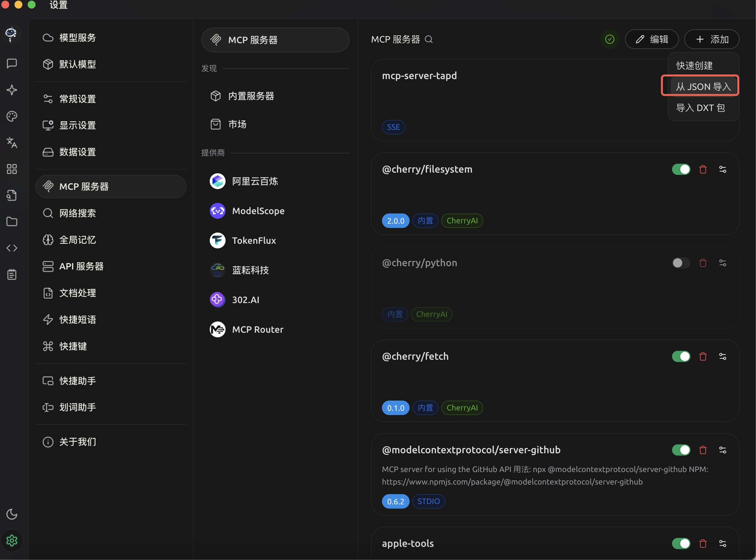
Task: Delete the @cherry/filesystem server
Action: [x=703, y=169]
